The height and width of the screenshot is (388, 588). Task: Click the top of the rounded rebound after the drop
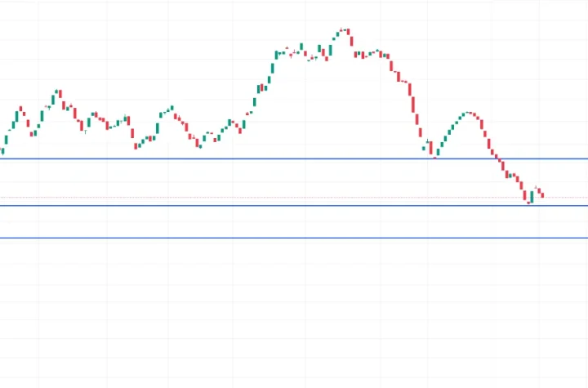click(x=467, y=113)
